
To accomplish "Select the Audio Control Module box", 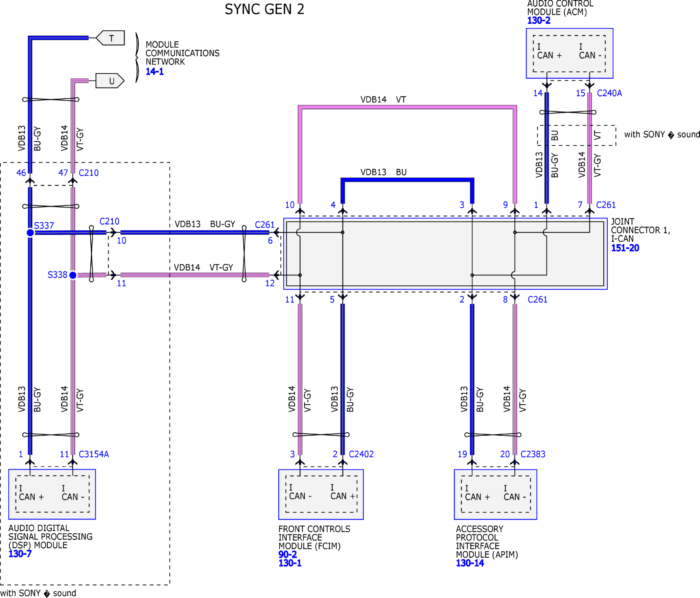I will (x=570, y=53).
